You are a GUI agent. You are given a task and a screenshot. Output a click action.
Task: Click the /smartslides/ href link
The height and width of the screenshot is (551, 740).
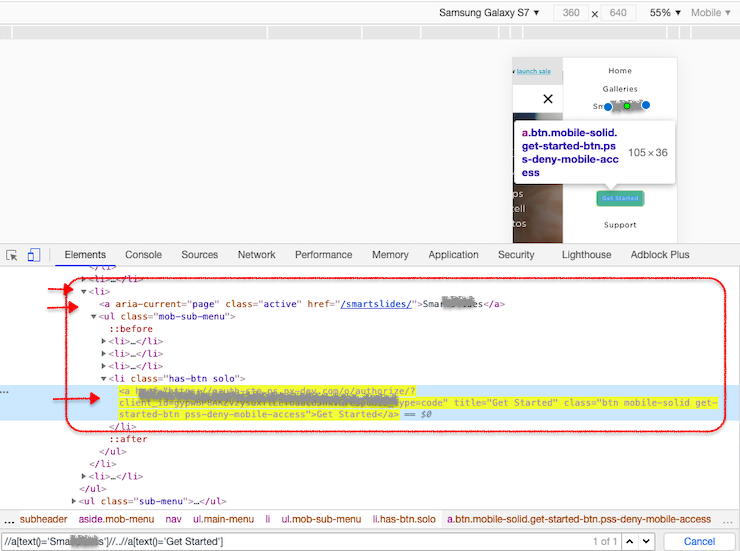pos(376,304)
